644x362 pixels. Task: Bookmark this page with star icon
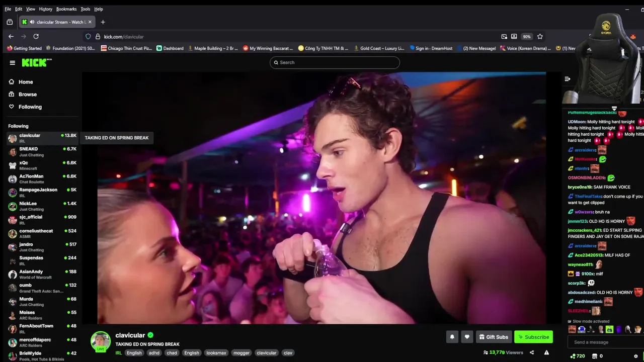point(540,37)
